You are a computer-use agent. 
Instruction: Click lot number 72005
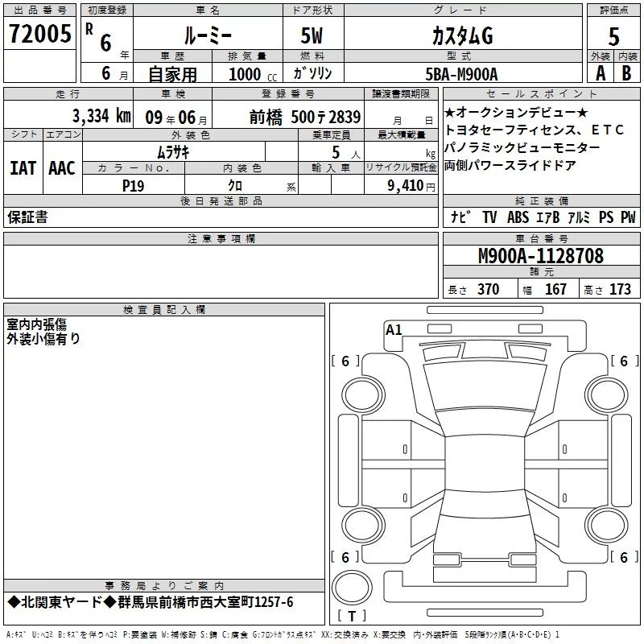[39, 34]
